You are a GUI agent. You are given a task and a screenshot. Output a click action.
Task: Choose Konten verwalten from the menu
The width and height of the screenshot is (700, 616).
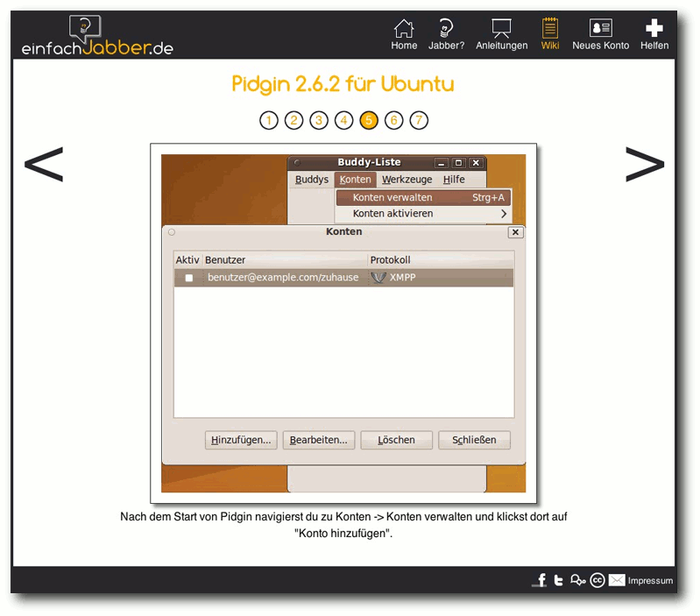click(x=424, y=197)
